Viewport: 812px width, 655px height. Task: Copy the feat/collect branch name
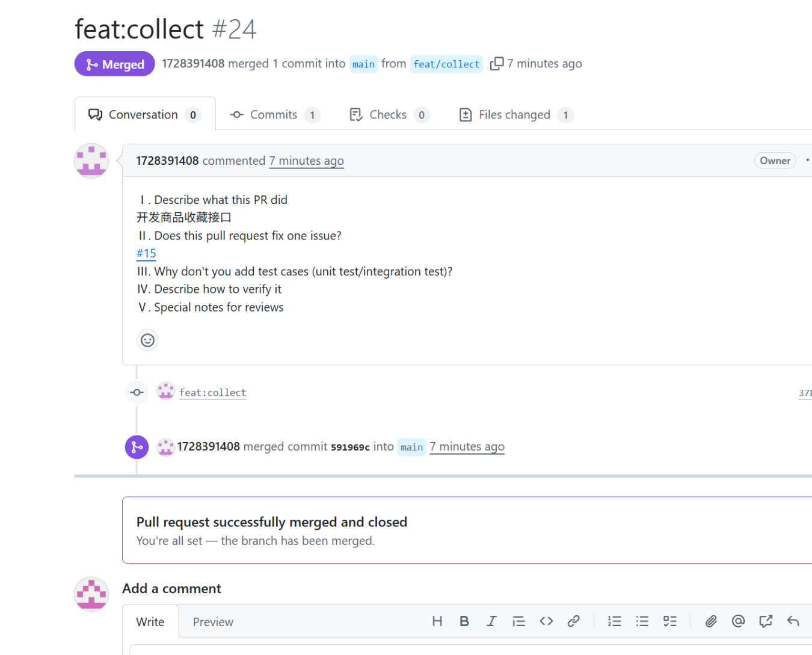[x=496, y=64]
